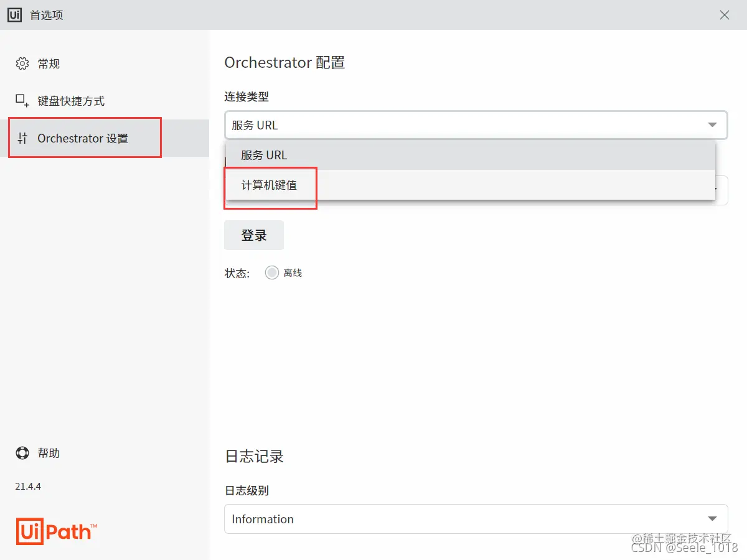Click the 帮助 help lifesaver icon

click(x=21, y=453)
